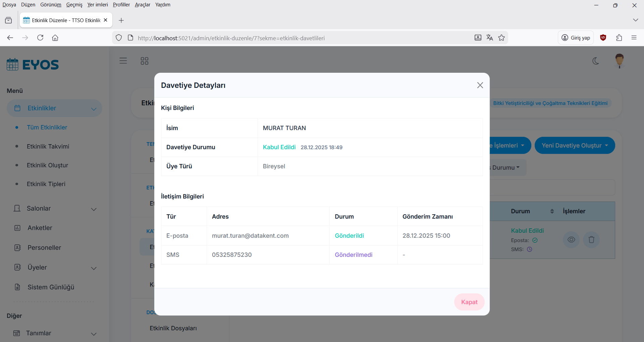This screenshot has height=342, width=644.
Task: Click the EYOS logo
Action: point(33,64)
